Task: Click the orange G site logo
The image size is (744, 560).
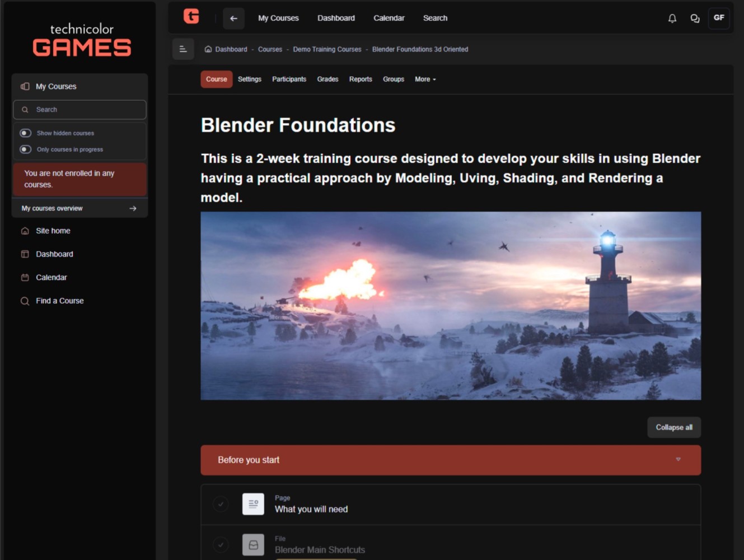Action: tap(191, 16)
